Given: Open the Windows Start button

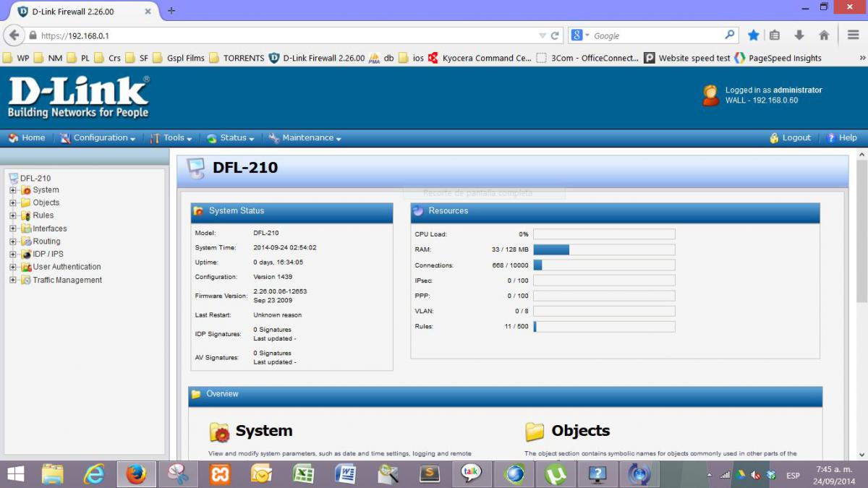Looking at the screenshot, I should point(16,474).
